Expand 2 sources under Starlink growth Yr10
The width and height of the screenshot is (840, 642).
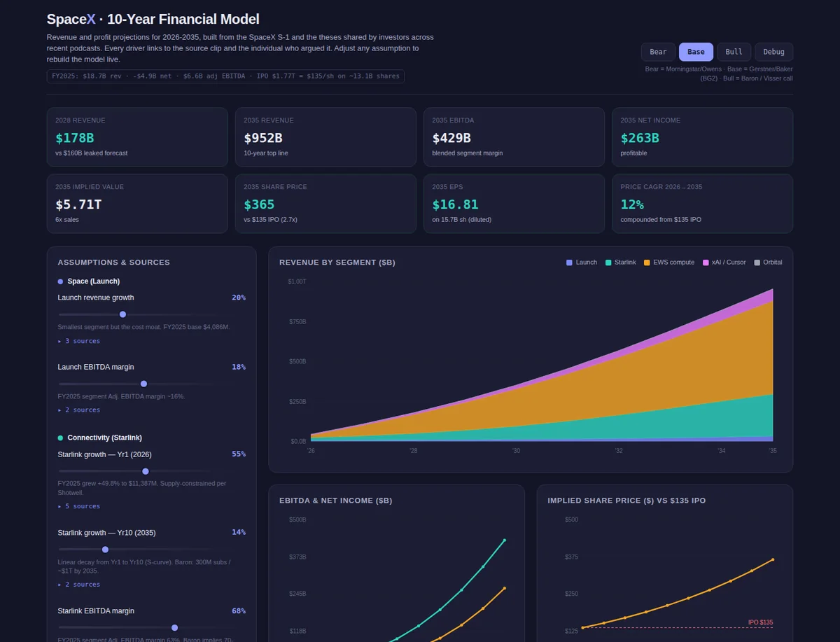click(79, 585)
